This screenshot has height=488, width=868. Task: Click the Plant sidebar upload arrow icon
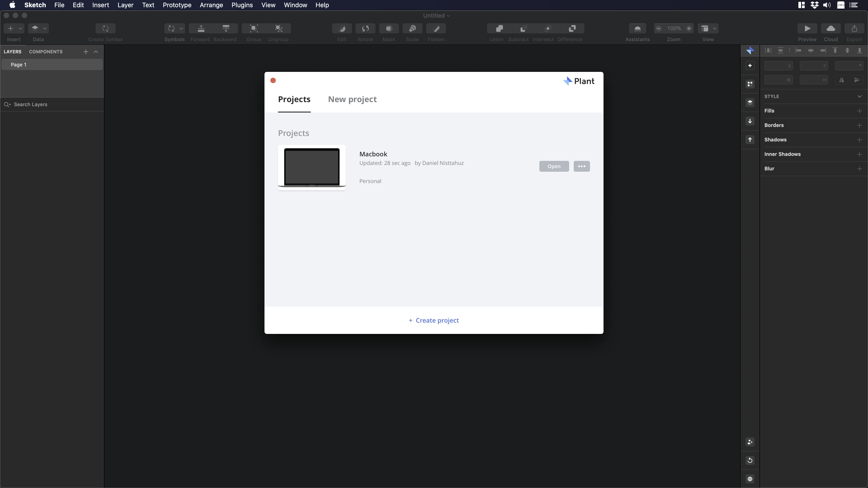click(x=750, y=140)
